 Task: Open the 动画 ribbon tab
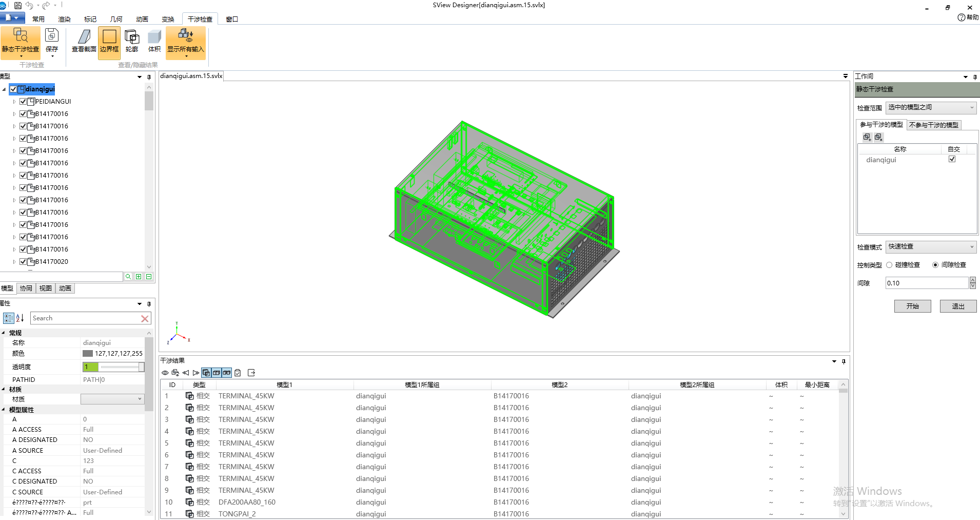142,19
